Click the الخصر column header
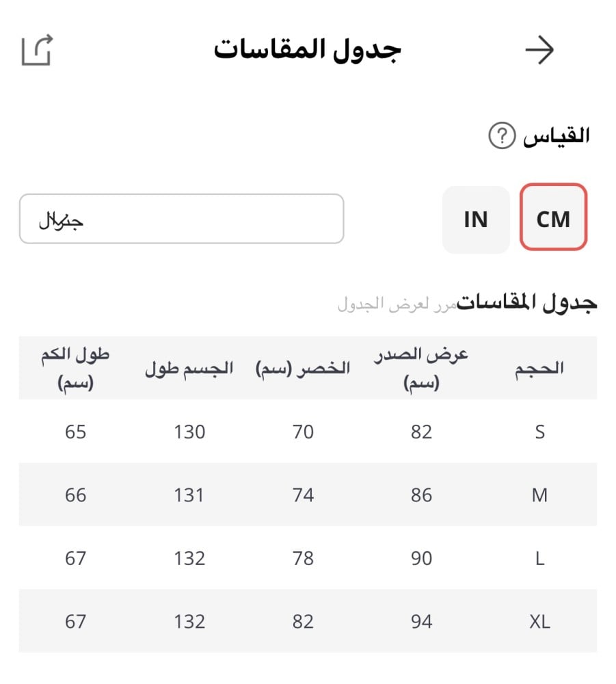 [302, 368]
